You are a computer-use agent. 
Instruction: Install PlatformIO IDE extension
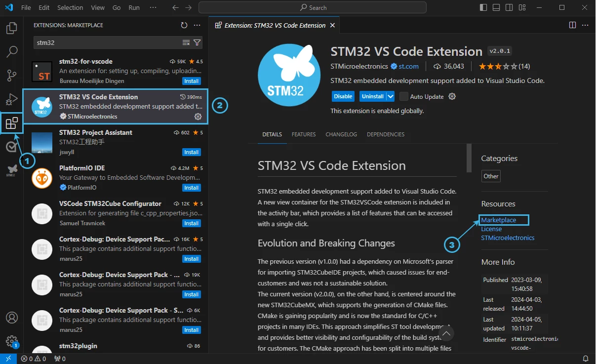192,188
